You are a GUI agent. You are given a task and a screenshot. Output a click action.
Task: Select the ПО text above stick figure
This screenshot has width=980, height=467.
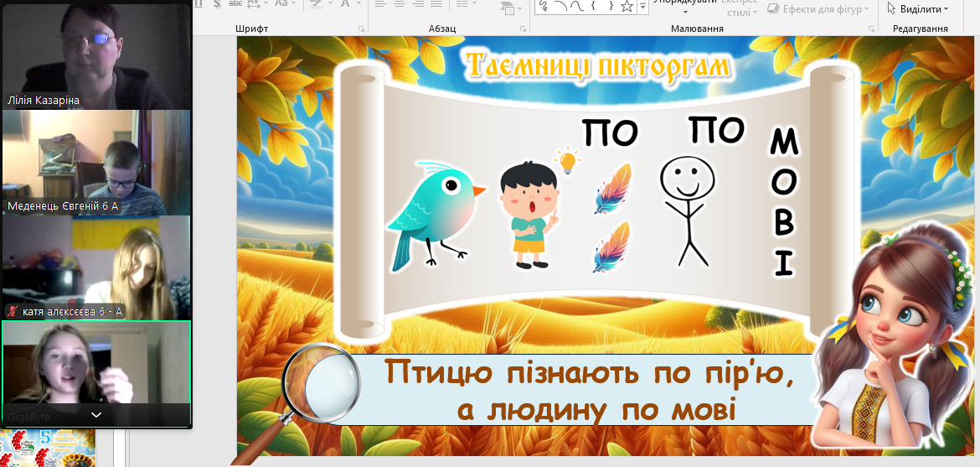[x=717, y=130]
